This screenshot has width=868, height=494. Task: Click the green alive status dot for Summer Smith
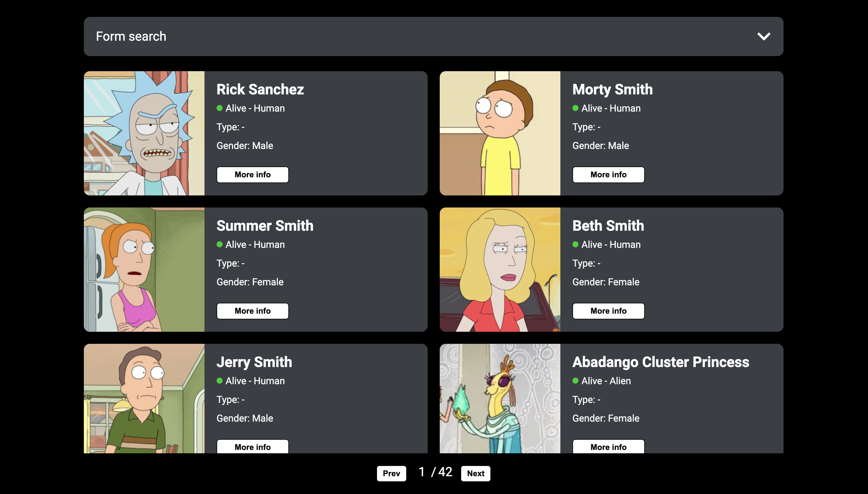point(220,245)
